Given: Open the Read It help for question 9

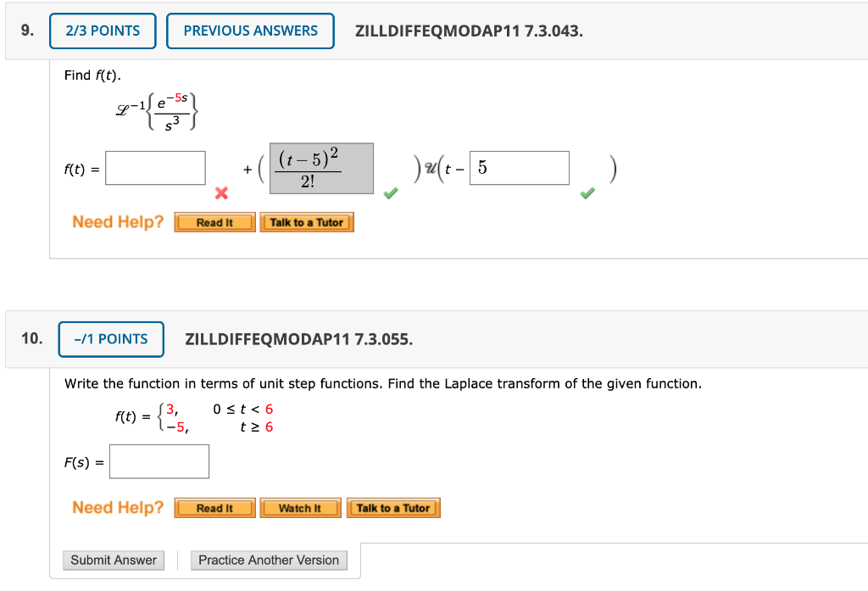Looking at the screenshot, I should point(214,222).
